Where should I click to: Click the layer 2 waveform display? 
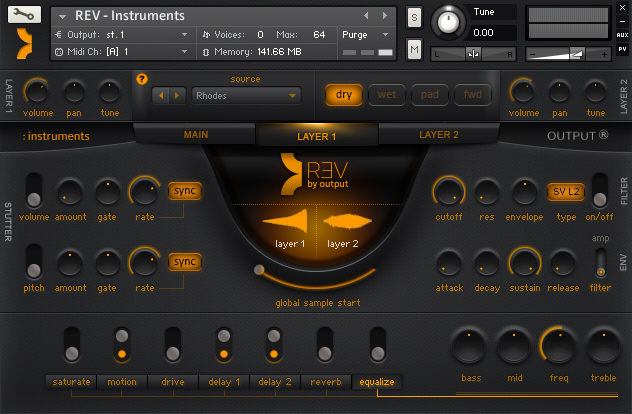click(347, 223)
